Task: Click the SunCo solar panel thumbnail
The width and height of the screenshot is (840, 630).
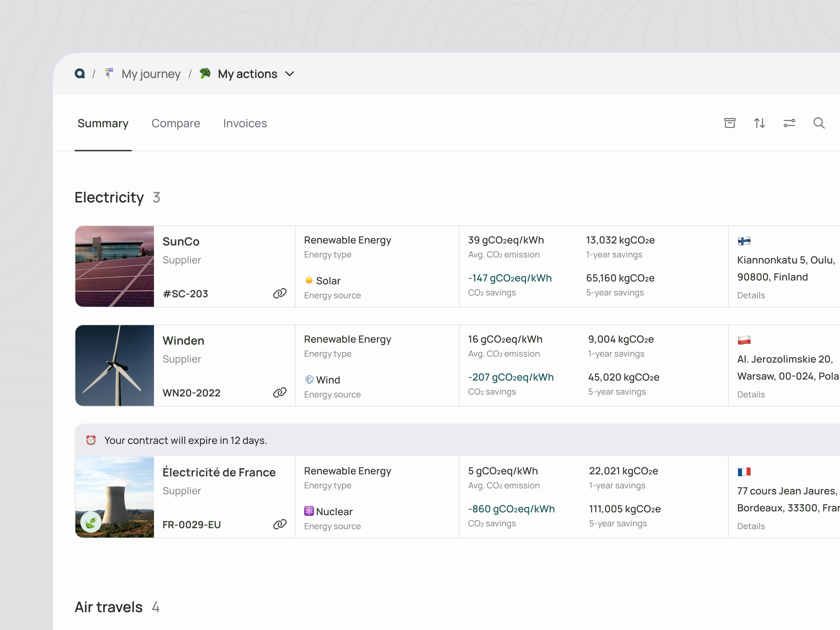Action: (x=115, y=266)
